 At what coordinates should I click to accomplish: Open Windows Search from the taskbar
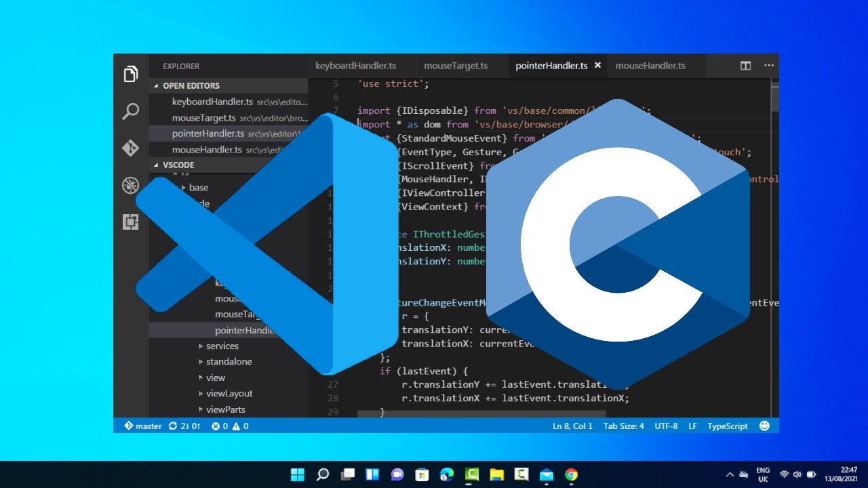coord(323,474)
